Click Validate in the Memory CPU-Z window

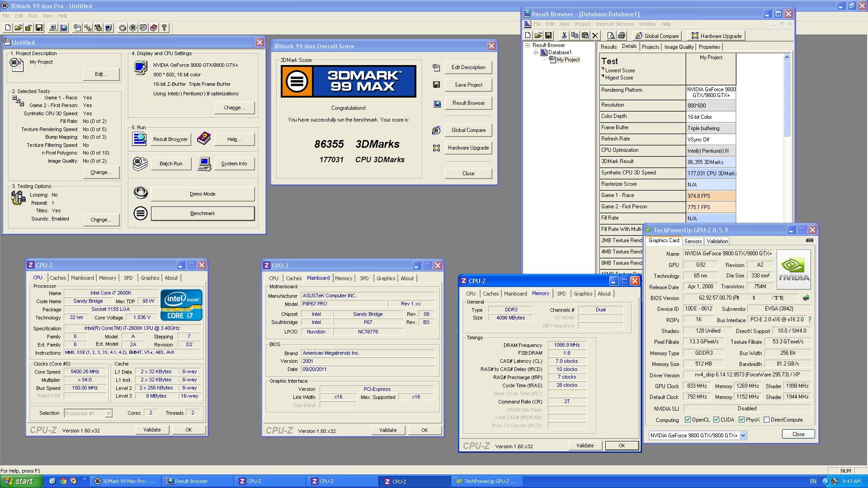coord(585,446)
